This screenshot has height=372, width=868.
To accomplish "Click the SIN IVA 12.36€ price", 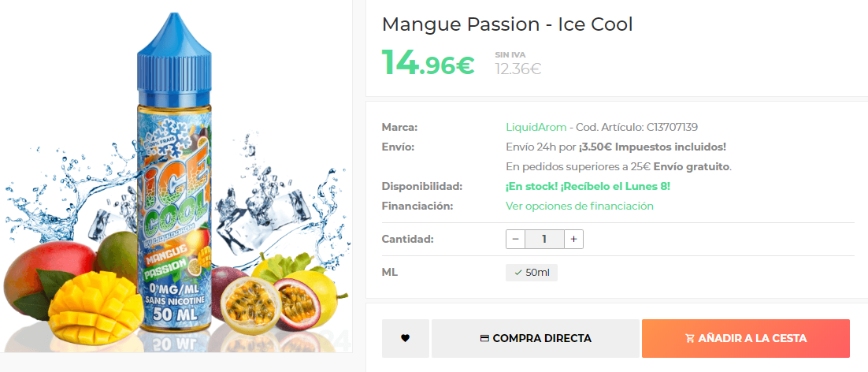I will point(517,64).
